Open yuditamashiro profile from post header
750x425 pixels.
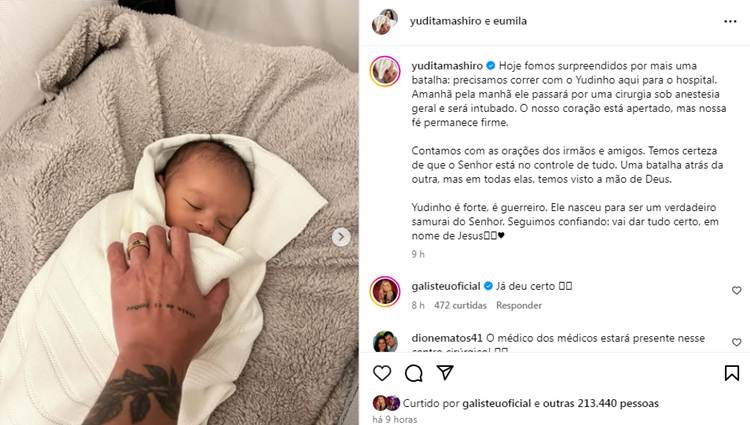tap(445, 21)
